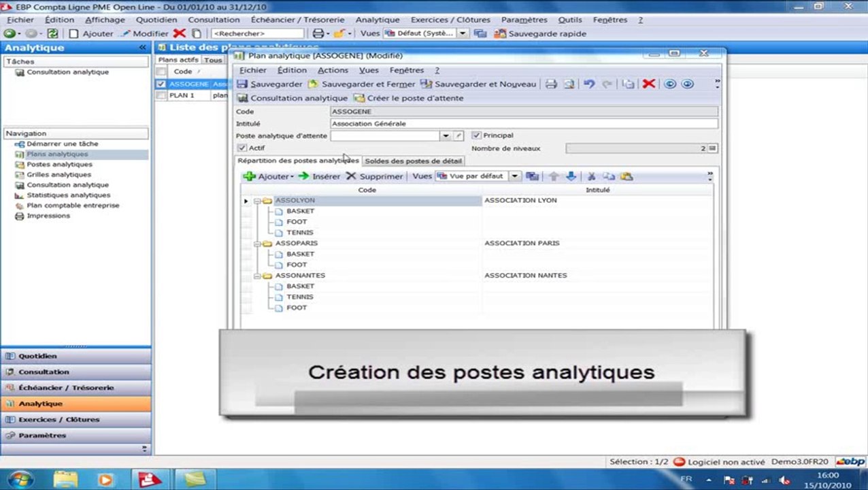Click the print preview icon in plan toolbar
The width and height of the screenshot is (868, 490).
pos(569,84)
